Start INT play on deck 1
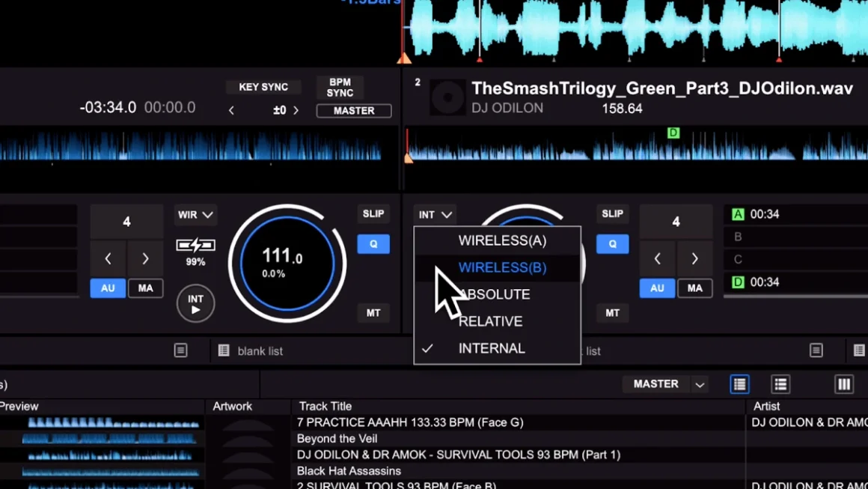 (x=195, y=303)
